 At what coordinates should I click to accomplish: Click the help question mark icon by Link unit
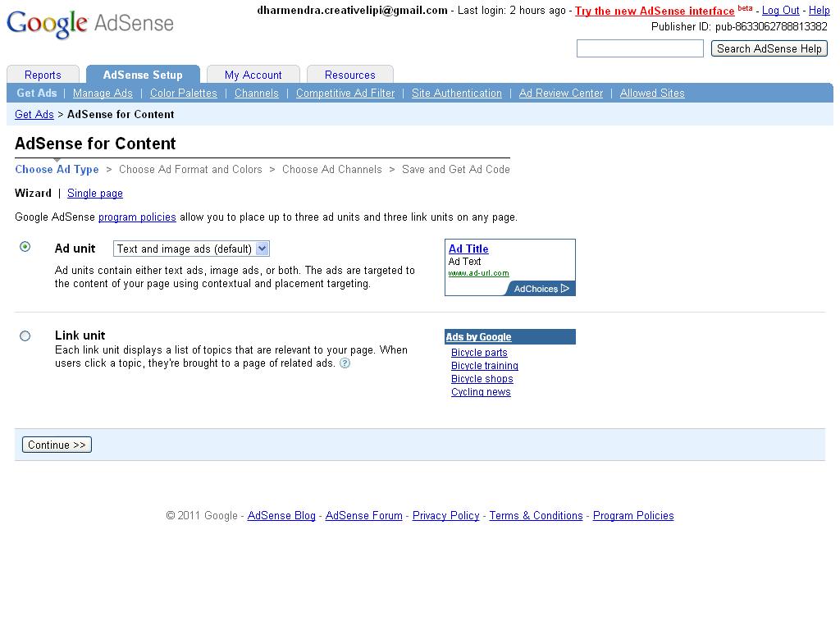click(345, 363)
